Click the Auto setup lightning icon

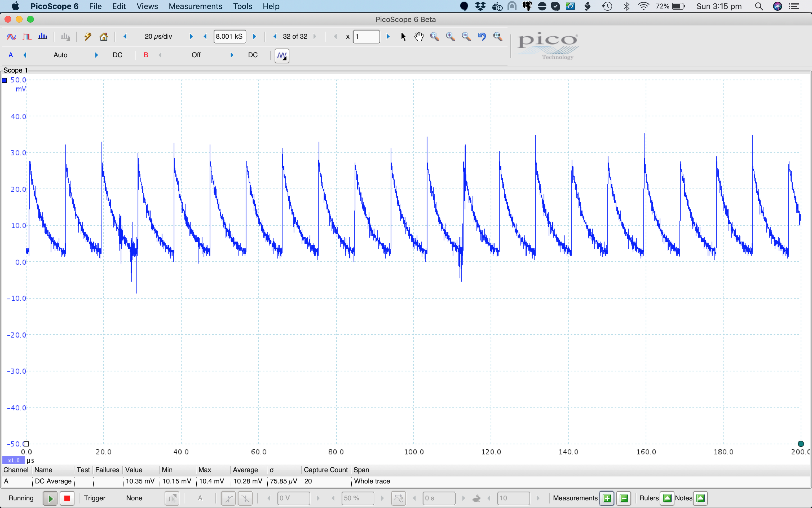[88, 36]
